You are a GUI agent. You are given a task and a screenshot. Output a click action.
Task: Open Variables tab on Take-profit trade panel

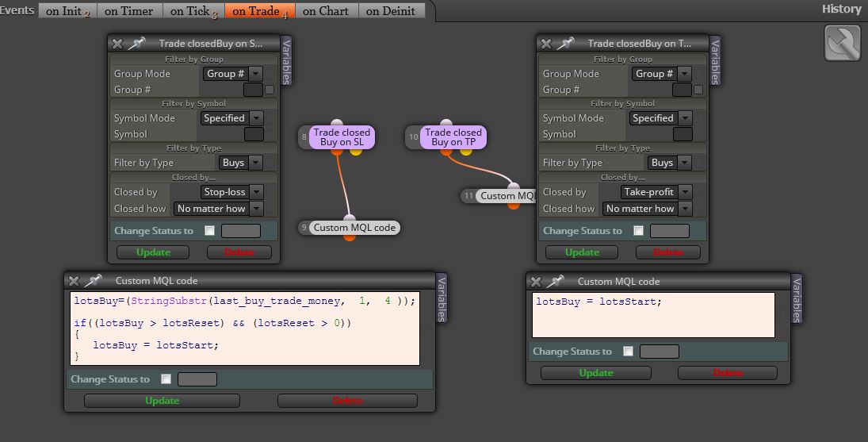click(715, 61)
